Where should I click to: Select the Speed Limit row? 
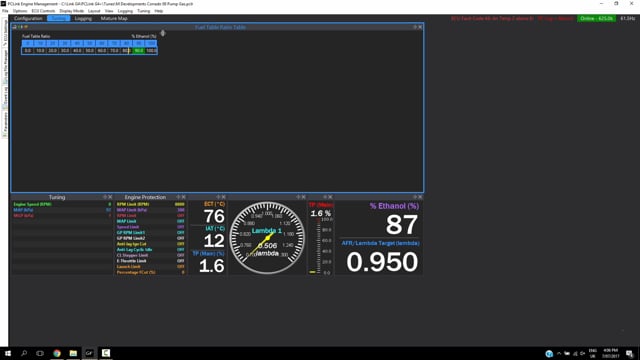pyautogui.click(x=150, y=227)
